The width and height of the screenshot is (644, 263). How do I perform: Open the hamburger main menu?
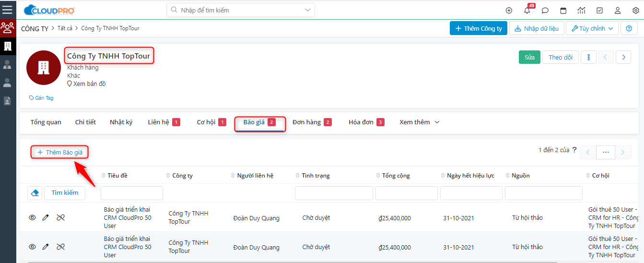click(7, 10)
